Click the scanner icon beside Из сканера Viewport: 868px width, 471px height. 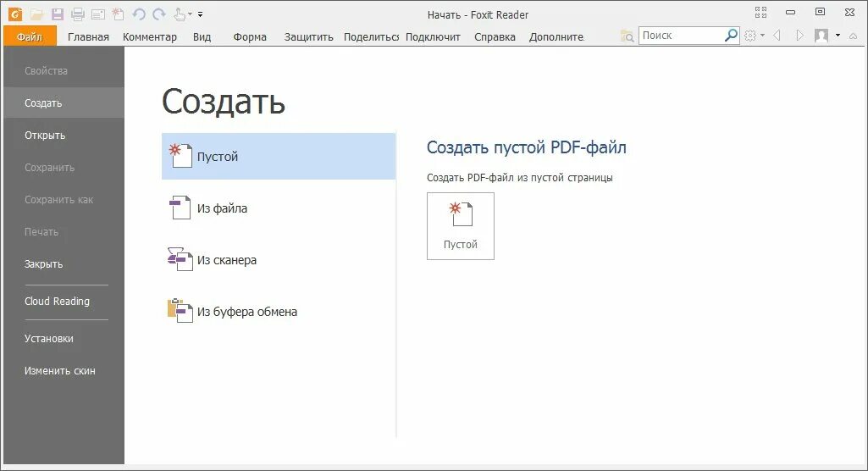tap(180, 259)
